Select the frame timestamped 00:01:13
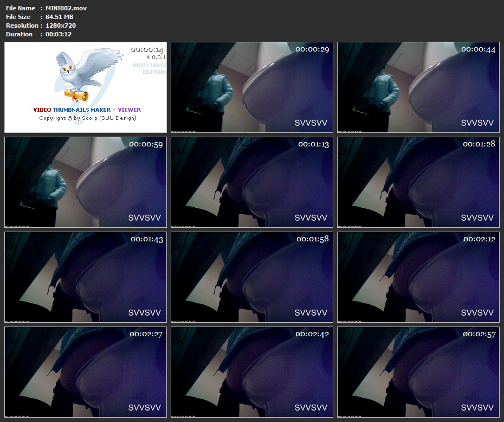The width and height of the screenshot is (504, 422). coord(252,182)
